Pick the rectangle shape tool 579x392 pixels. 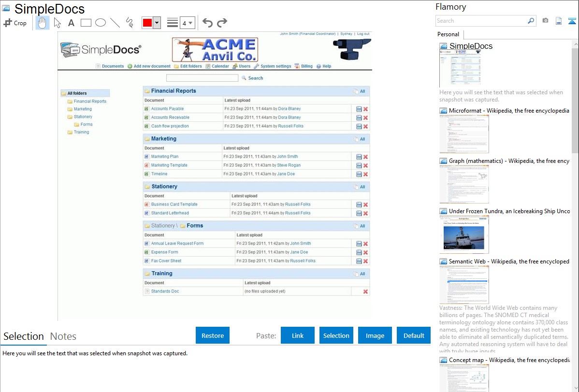pyautogui.click(x=86, y=23)
